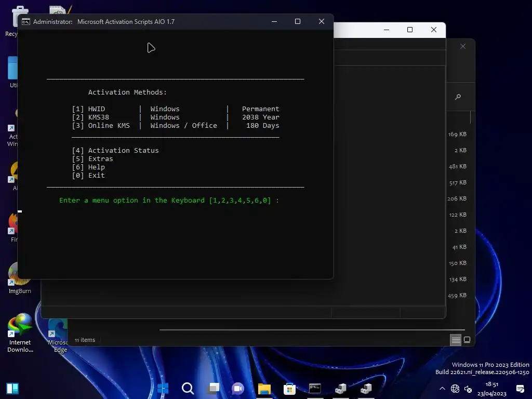Viewport: 532px width, 399px height.
Task: Open the notification center icon
Action: (x=520, y=389)
